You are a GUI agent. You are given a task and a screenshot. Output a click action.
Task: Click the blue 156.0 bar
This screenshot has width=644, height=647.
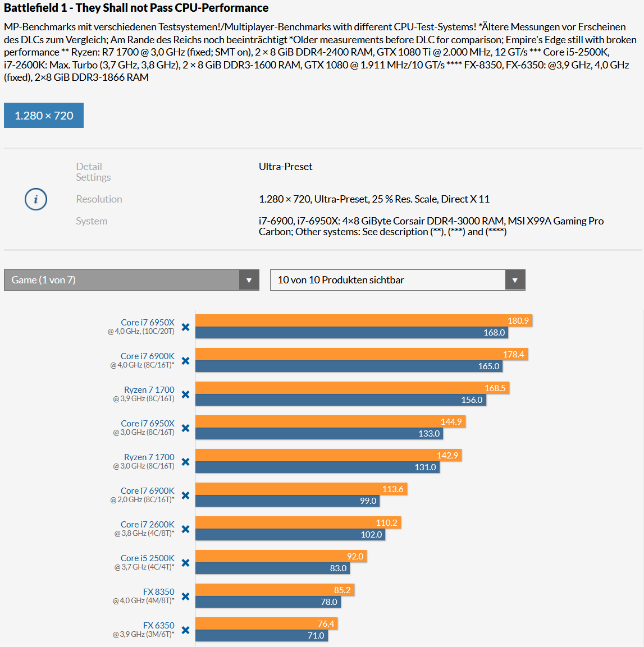[341, 400]
